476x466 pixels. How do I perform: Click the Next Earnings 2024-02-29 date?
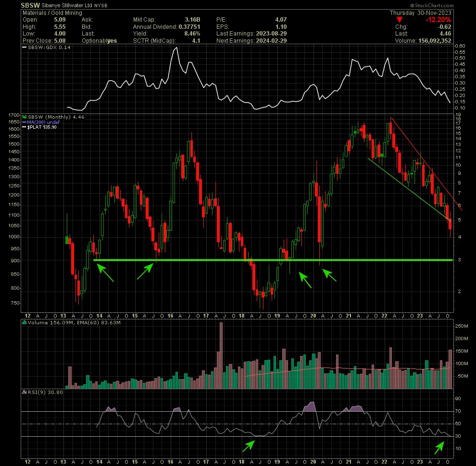tap(271, 41)
